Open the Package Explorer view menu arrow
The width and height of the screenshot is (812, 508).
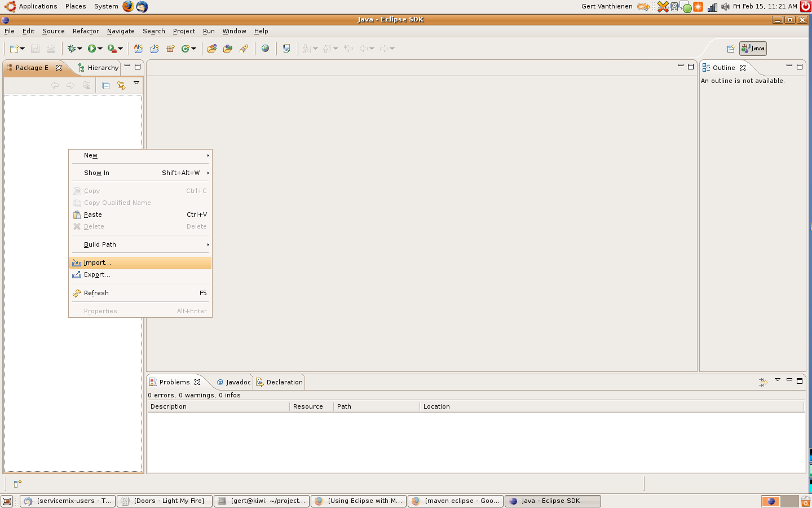tap(136, 84)
